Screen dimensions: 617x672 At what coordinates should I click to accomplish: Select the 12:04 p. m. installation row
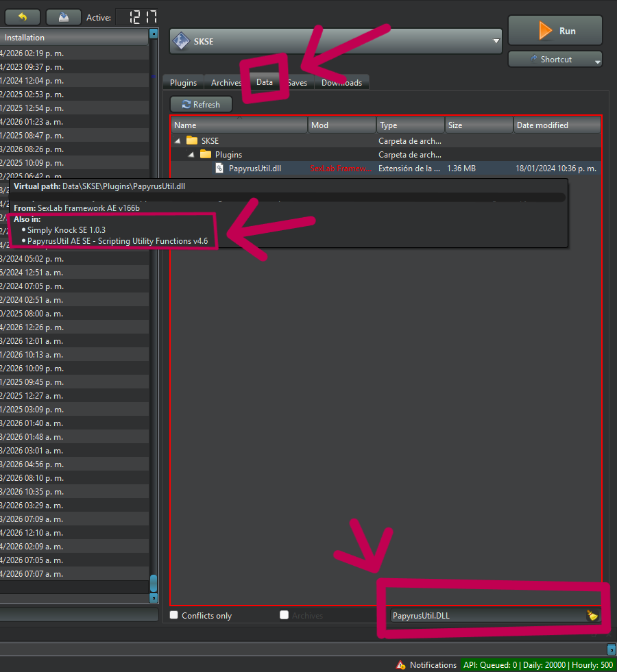pos(74,81)
